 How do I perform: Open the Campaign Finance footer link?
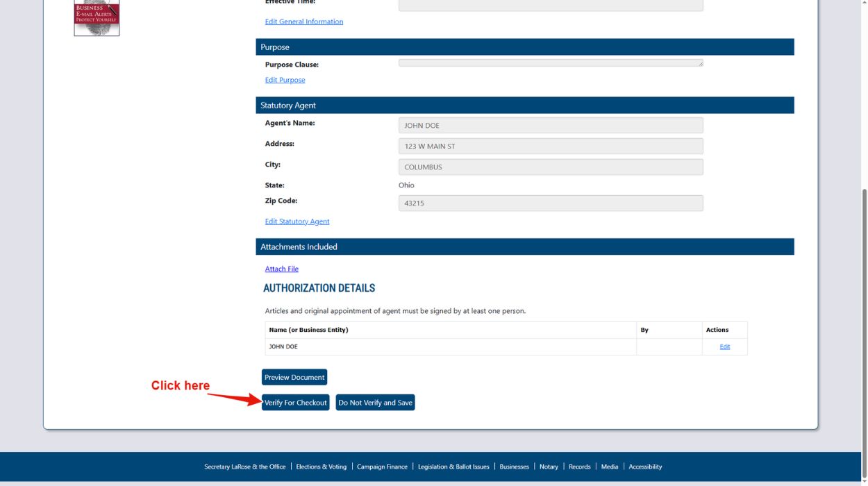383,467
